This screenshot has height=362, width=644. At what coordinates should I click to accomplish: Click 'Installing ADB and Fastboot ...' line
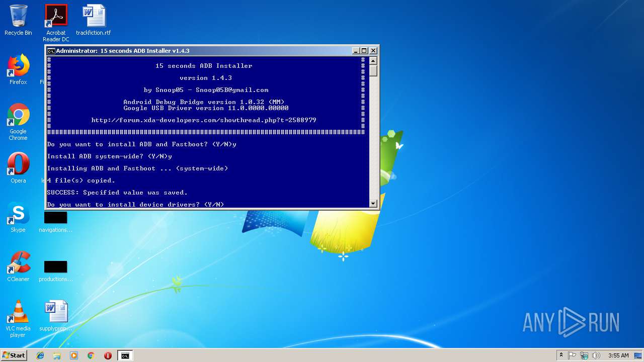click(x=137, y=168)
